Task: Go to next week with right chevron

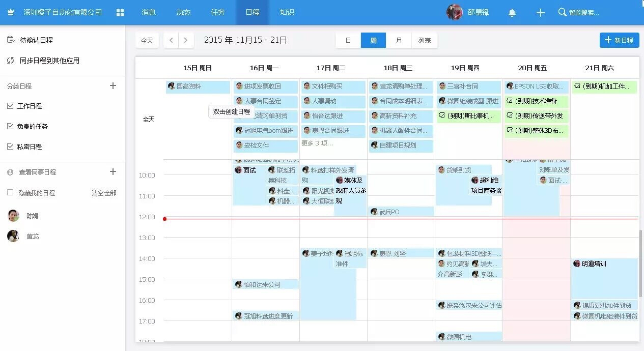Action: [186, 40]
